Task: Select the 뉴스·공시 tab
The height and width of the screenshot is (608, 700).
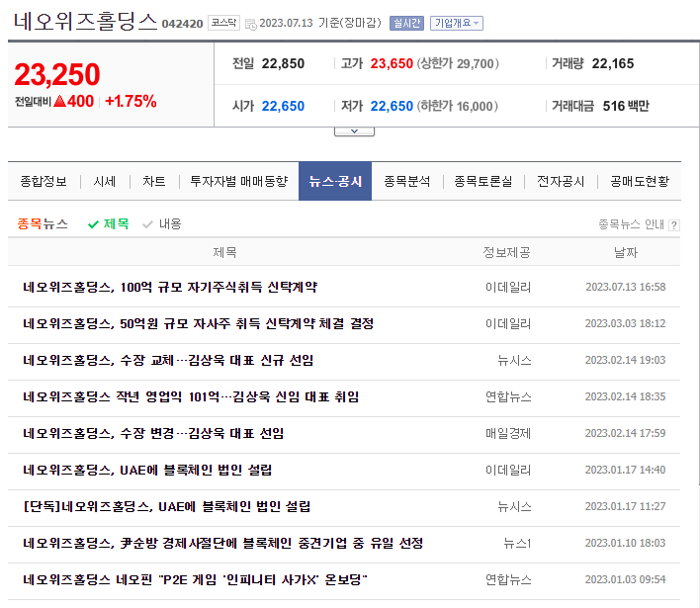Action: 335,181
